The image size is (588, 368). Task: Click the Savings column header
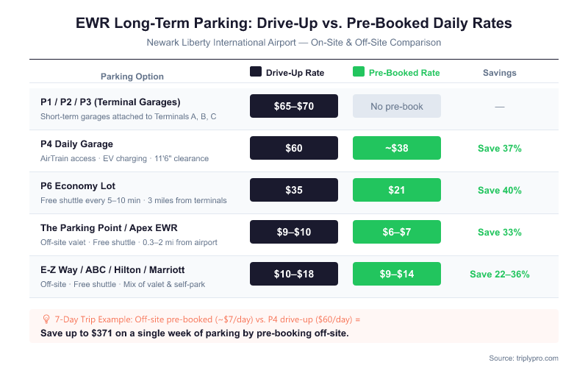(x=500, y=73)
